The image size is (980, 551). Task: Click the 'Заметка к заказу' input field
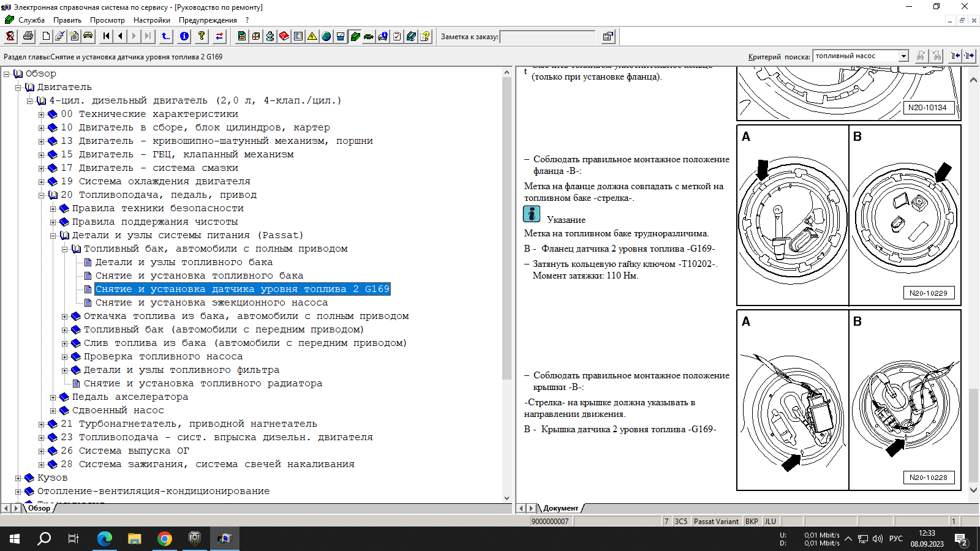pyautogui.click(x=548, y=37)
